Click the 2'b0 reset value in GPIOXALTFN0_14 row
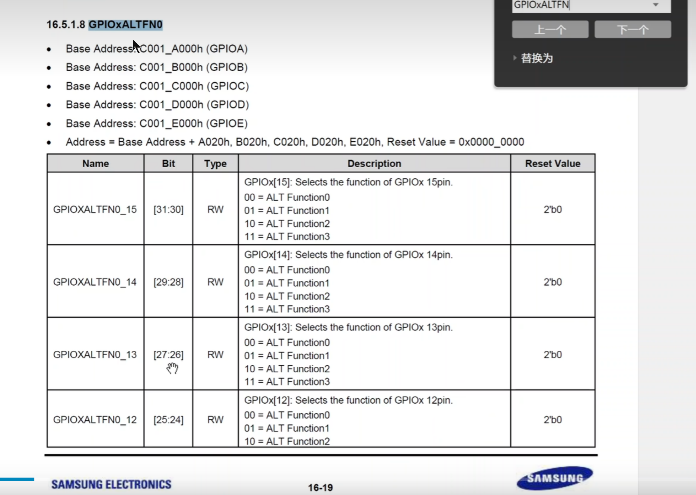 pos(553,282)
